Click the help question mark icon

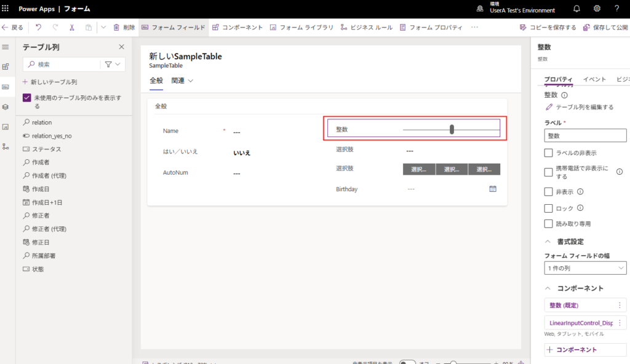click(x=616, y=9)
